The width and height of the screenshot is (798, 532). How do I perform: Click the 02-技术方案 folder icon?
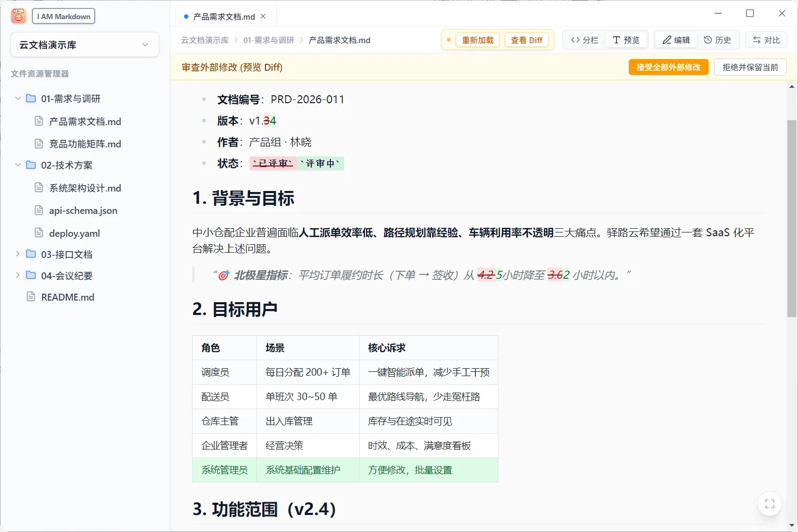[31, 165]
